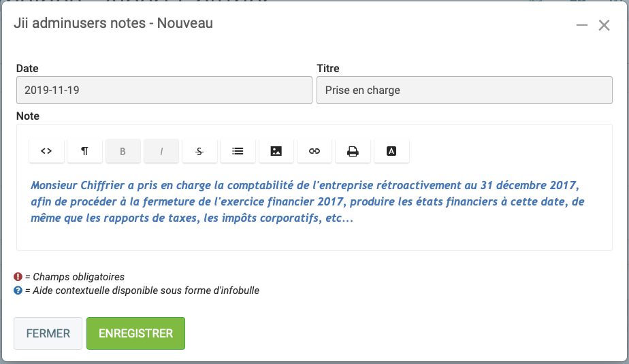Open the HTML source code view
This screenshot has width=629, height=364.
[46, 151]
